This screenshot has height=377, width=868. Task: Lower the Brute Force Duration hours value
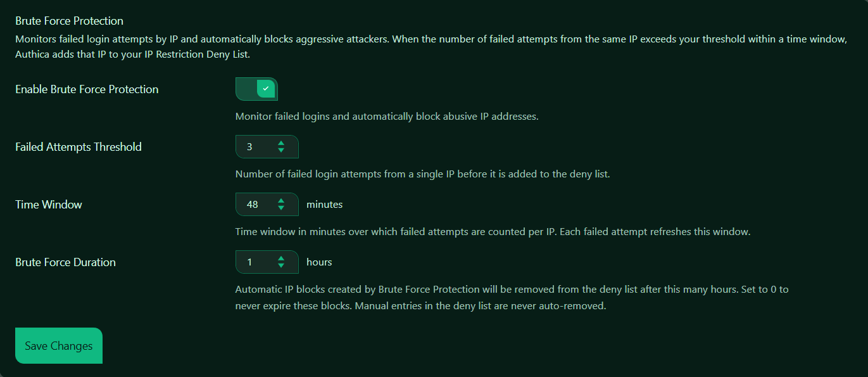click(x=281, y=266)
